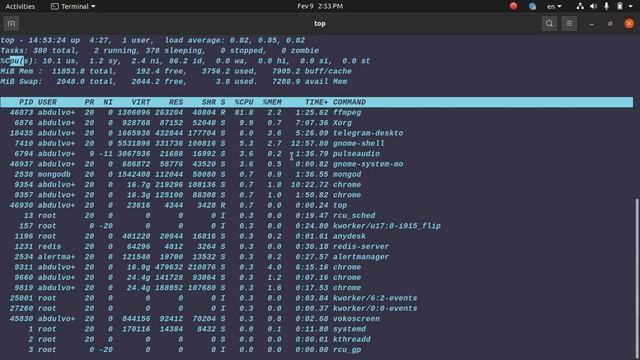Click PID 9354 chrome row

(x=317, y=184)
